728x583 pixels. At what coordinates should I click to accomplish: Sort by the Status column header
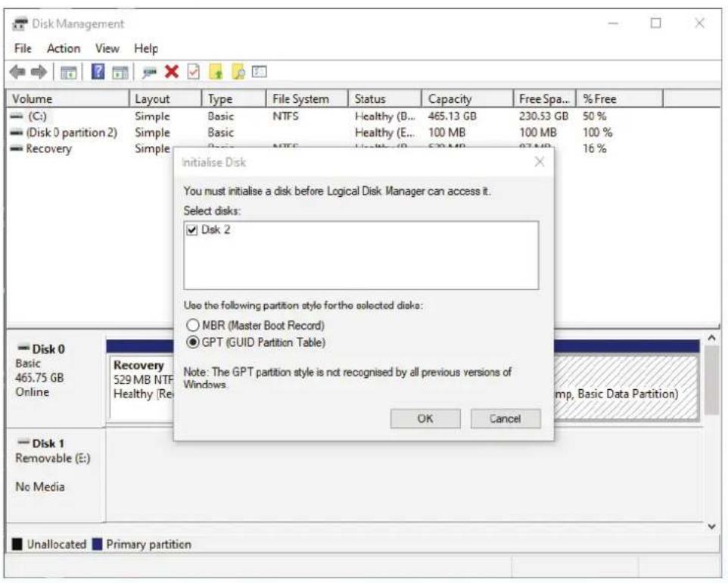[385, 99]
